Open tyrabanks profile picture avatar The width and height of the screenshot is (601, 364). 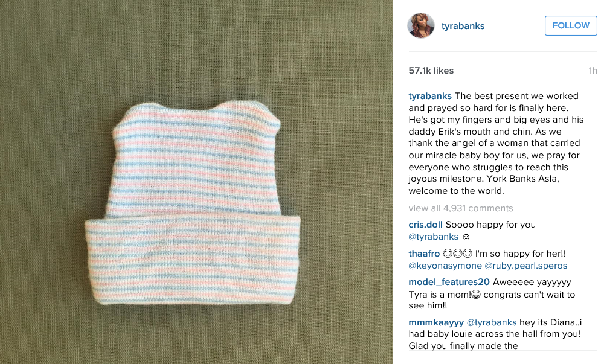tap(421, 26)
